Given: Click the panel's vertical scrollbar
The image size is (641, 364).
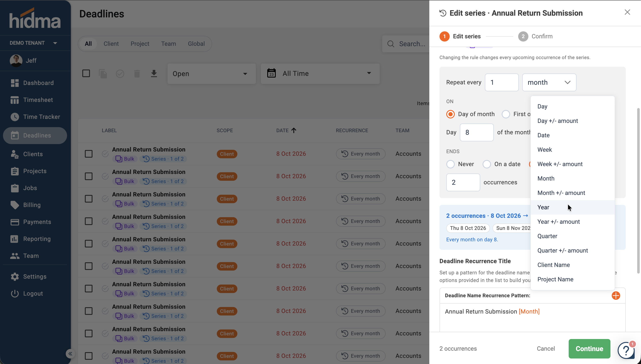Looking at the screenshot, I should [x=638, y=191].
